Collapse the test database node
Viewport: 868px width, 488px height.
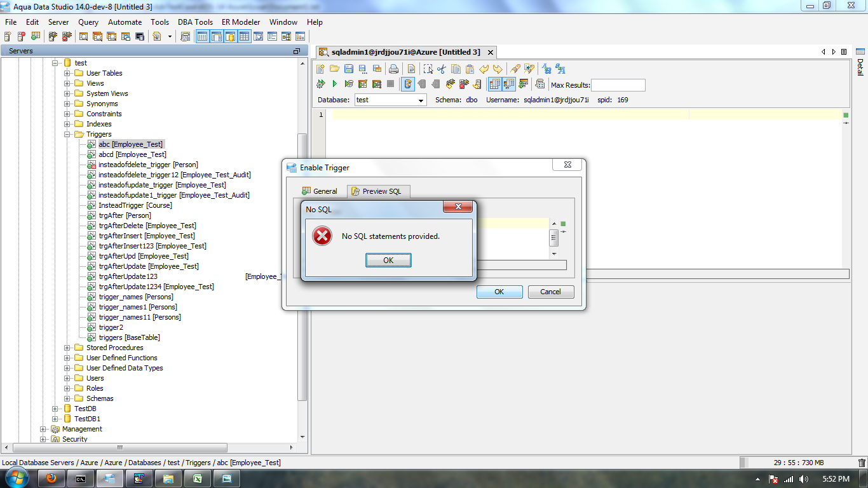[x=55, y=63]
